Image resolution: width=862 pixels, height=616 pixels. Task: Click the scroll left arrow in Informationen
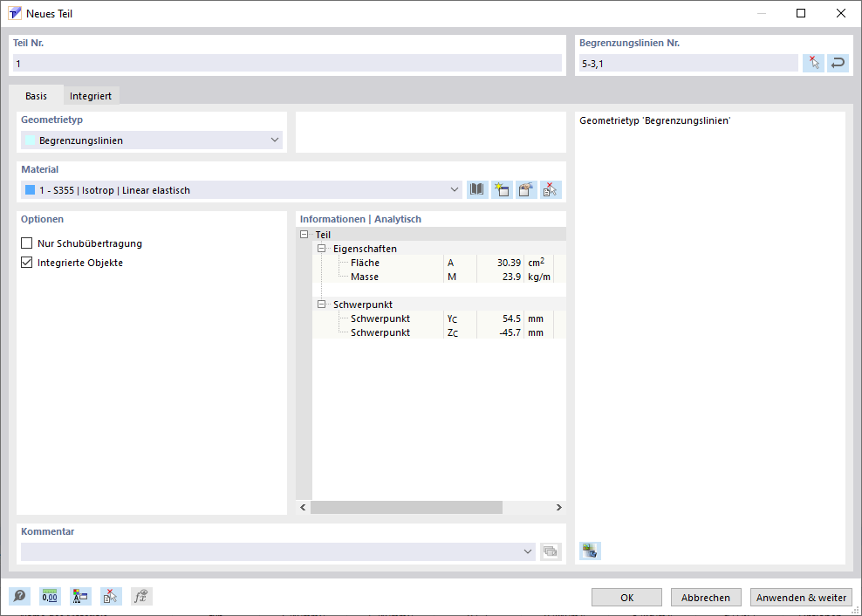point(303,507)
